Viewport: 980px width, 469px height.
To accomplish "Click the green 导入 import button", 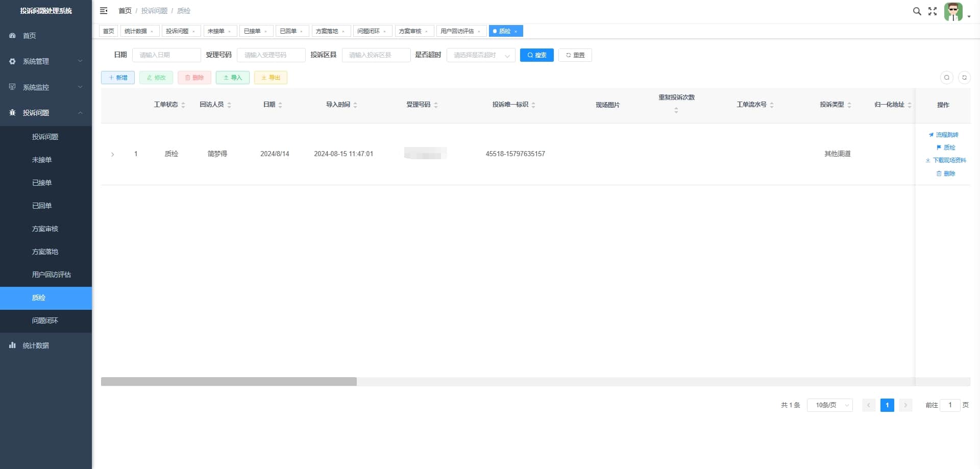I will [233, 78].
